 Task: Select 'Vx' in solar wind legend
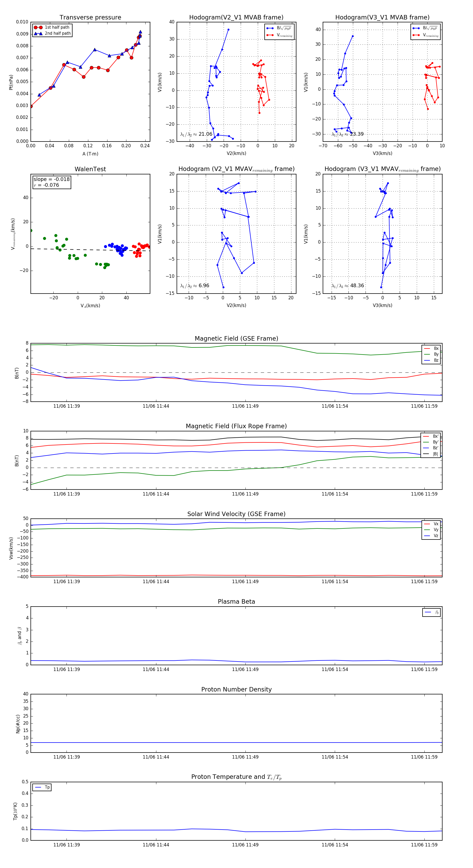(x=431, y=524)
